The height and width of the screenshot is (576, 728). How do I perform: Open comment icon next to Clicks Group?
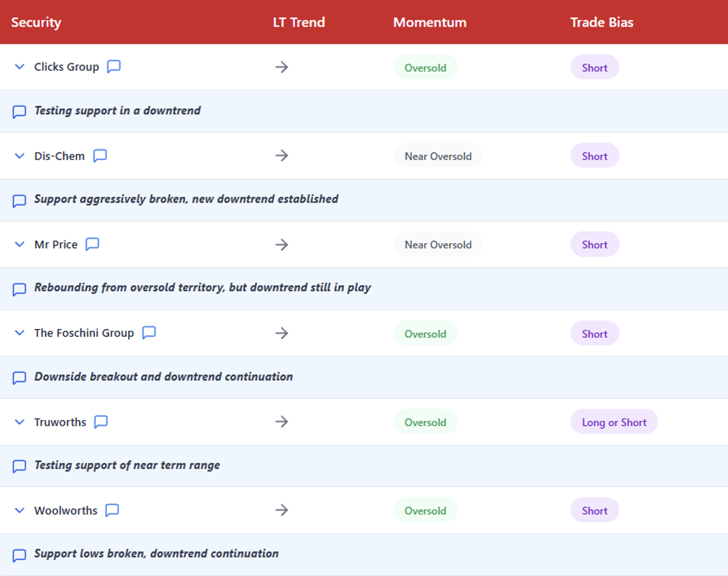pyautogui.click(x=114, y=67)
